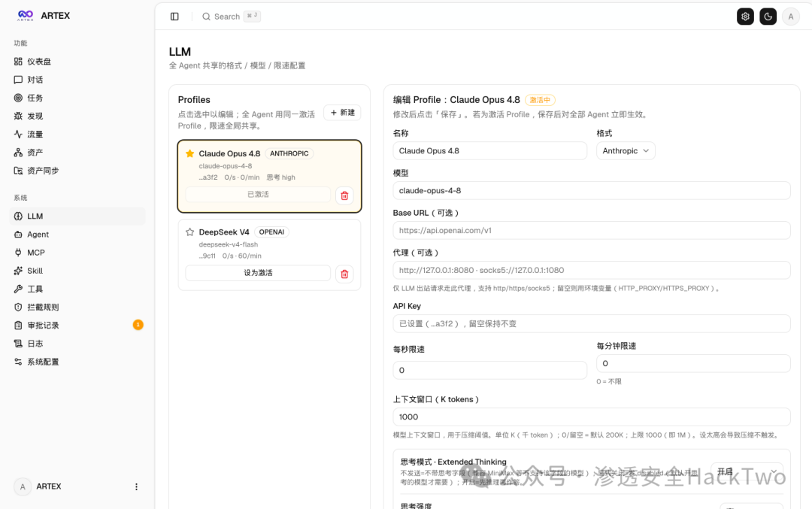
Task: Click the orange badge on 审批记录
Action: (x=138, y=325)
